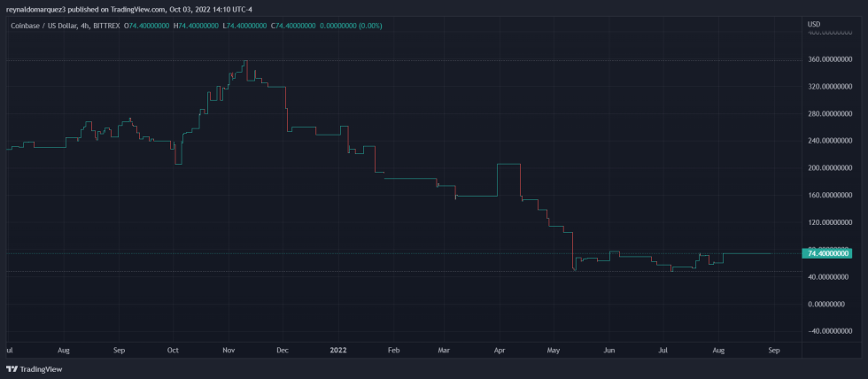Click the flat plateau at 200 in April

pyautogui.click(x=508, y=165)
